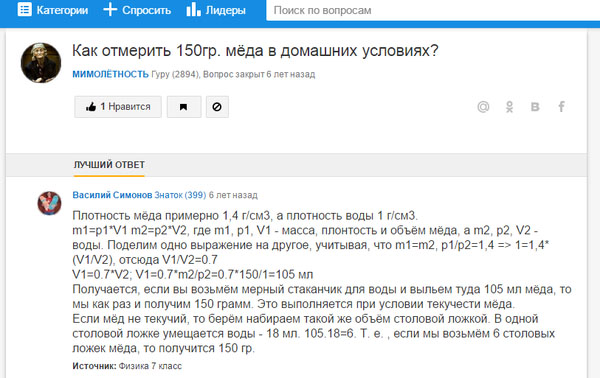Click the Источник: Физика 7 класс line
This screenshot has height=378, width=600.
pos(127,366)
